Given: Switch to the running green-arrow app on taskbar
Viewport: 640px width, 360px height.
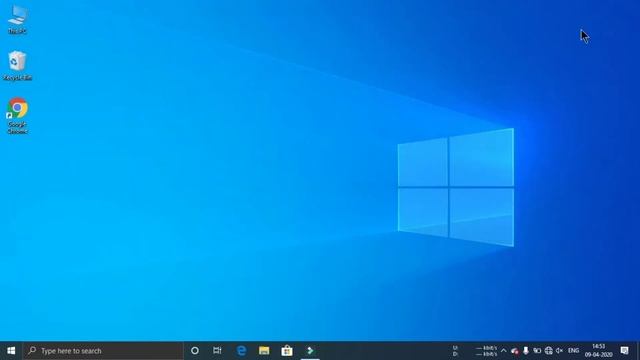Looking at the screenshot, I should 310,351.
